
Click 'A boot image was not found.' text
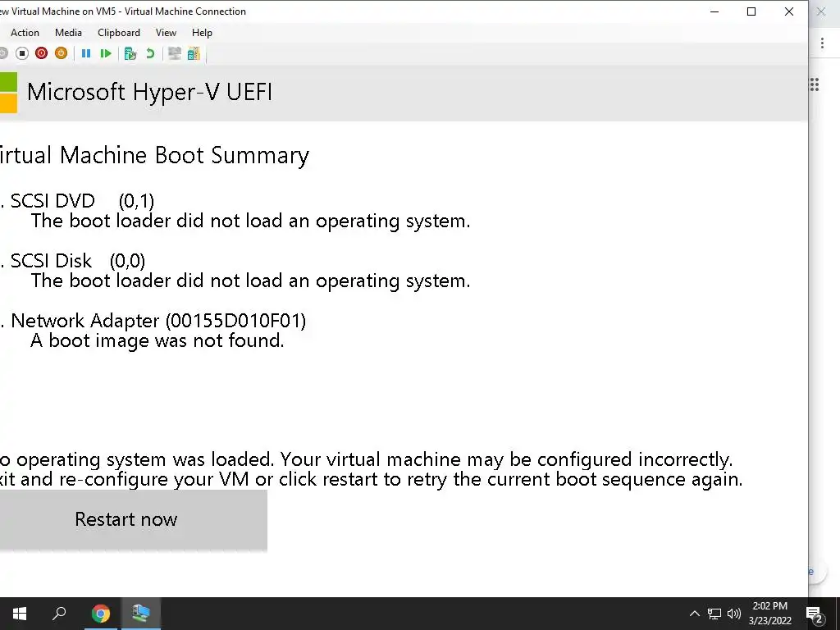pos(157,340)
